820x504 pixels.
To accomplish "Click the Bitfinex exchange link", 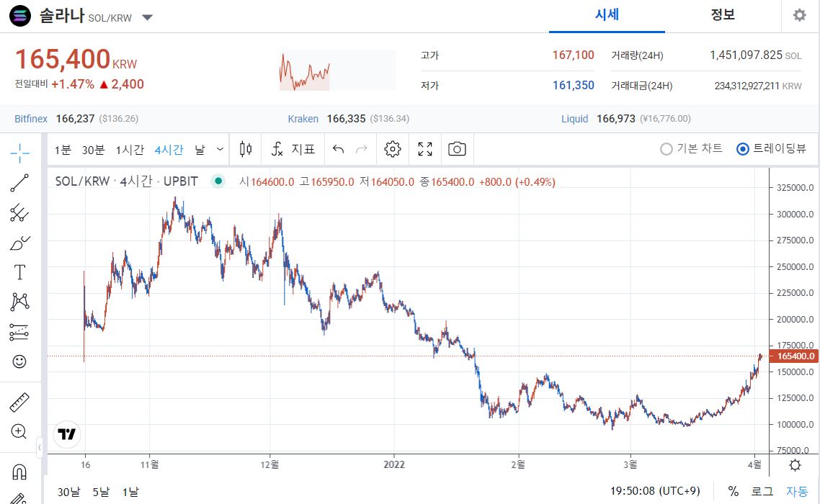I will tap(31, 119).
